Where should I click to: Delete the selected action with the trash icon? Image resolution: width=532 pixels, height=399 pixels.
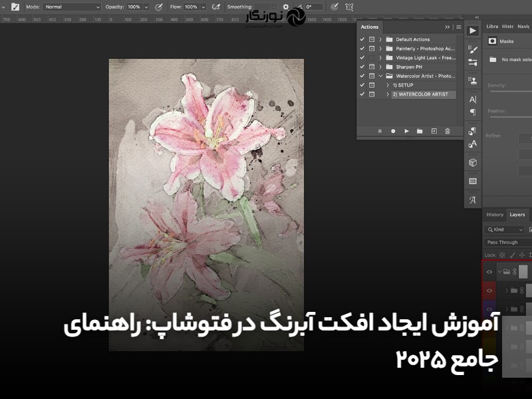pyautogui.click(x=448, y=132)
